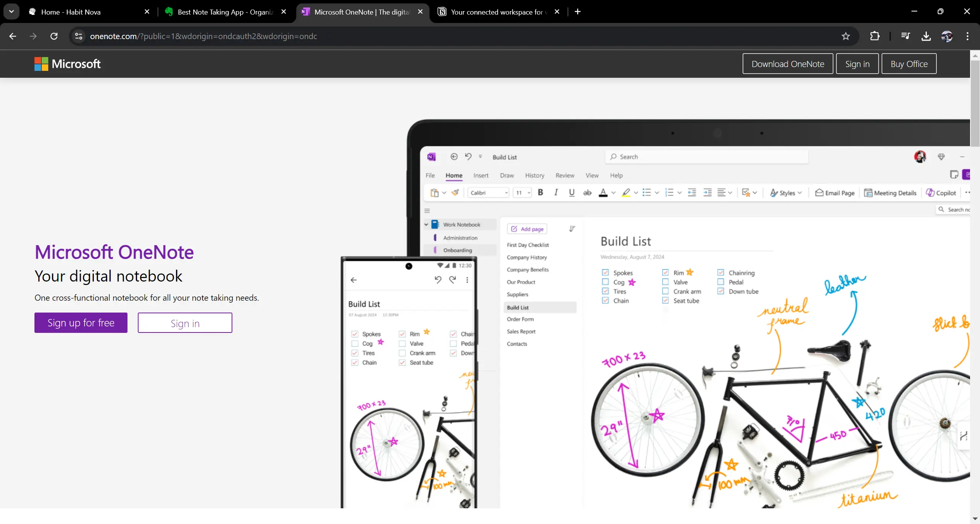Click the Undo icon in OneNote title bar

point(468,156)
